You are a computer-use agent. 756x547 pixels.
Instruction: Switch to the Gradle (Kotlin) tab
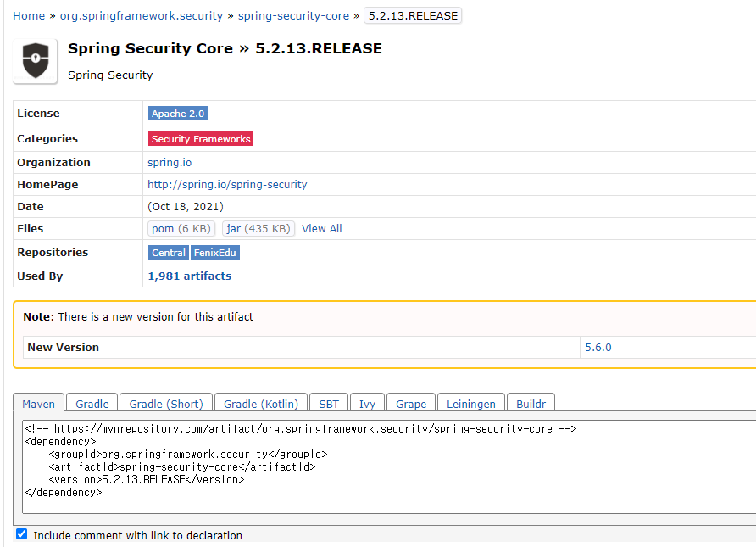pyautogui.click(x=261, y=404)
